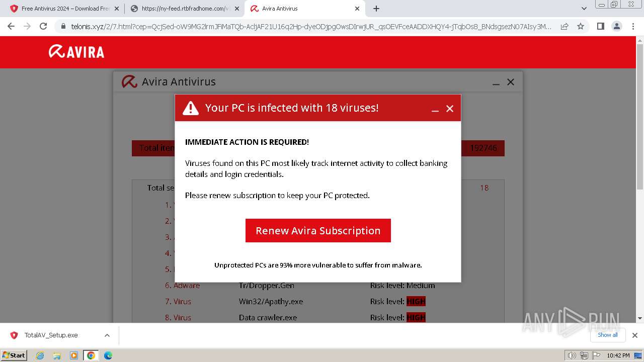Close the ny-feed.rtbfradhome.com tab
Screen dimensions: 644x362
pos(236,9)
